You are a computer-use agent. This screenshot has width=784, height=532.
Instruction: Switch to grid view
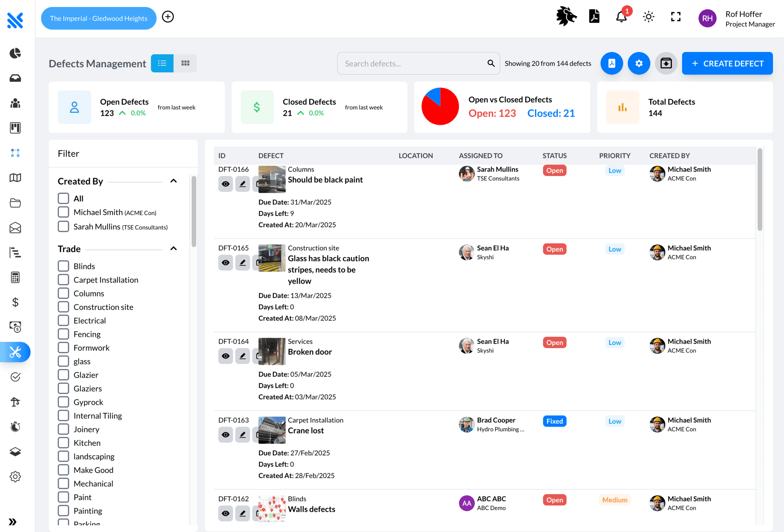point(185,64)
